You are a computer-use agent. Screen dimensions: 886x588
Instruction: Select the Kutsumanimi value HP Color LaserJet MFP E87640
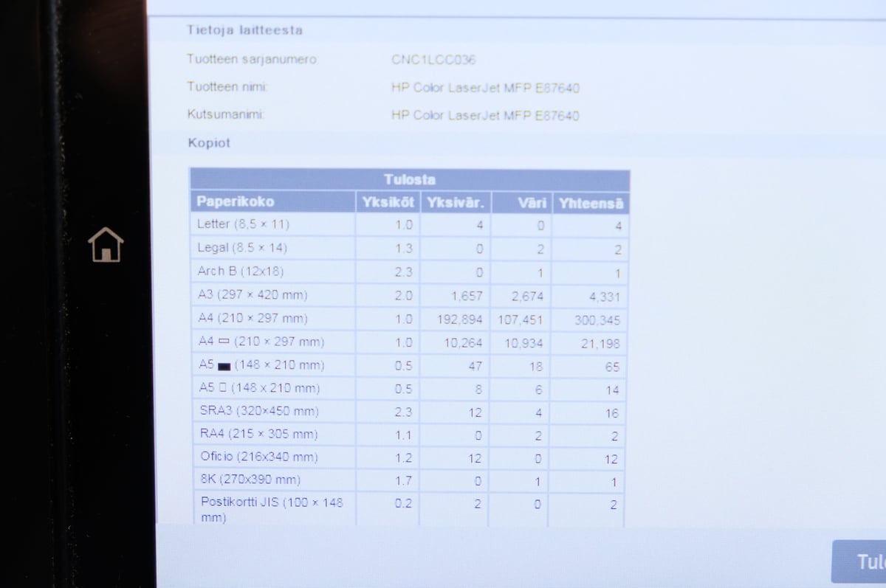click(x=485, y=115)
